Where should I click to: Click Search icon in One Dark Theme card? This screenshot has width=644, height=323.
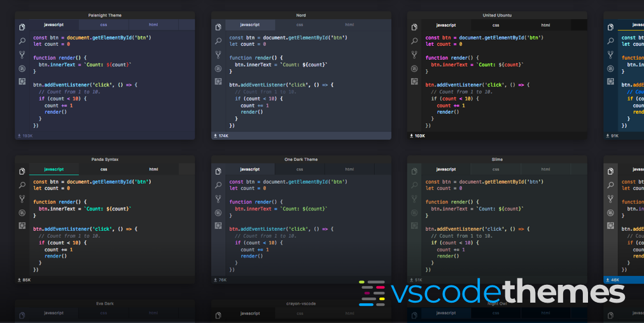[218, 184]
